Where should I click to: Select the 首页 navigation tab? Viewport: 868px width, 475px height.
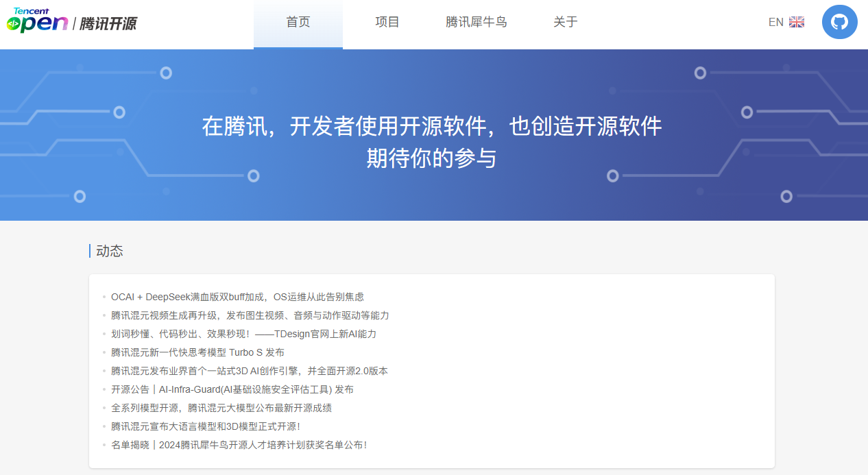pos(298,23)
